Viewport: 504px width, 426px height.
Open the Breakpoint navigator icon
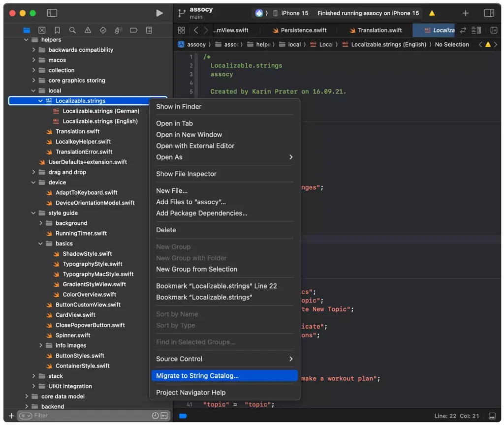pos(133,30)
